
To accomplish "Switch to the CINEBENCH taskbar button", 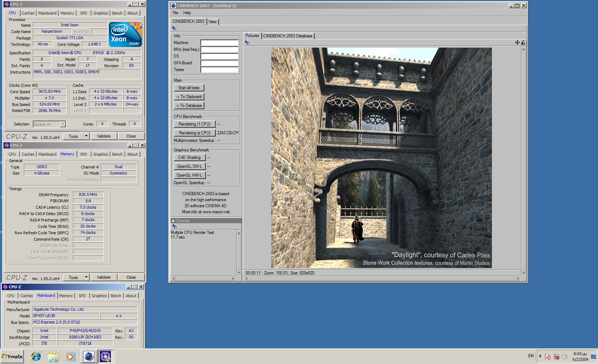I will (89, 357).
